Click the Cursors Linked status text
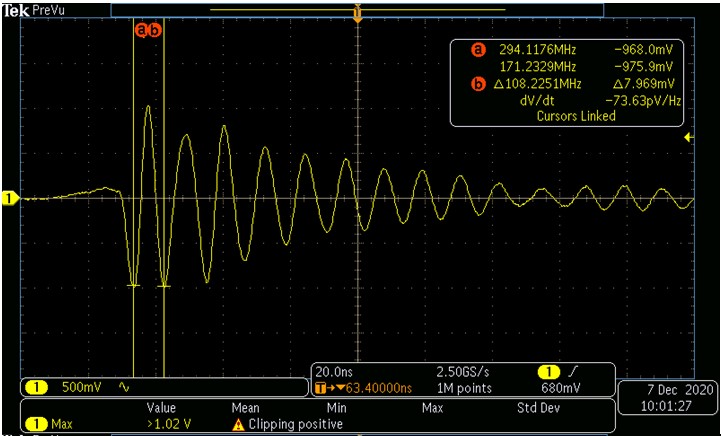Screen dimensions: 721x436 coord(576,116)
